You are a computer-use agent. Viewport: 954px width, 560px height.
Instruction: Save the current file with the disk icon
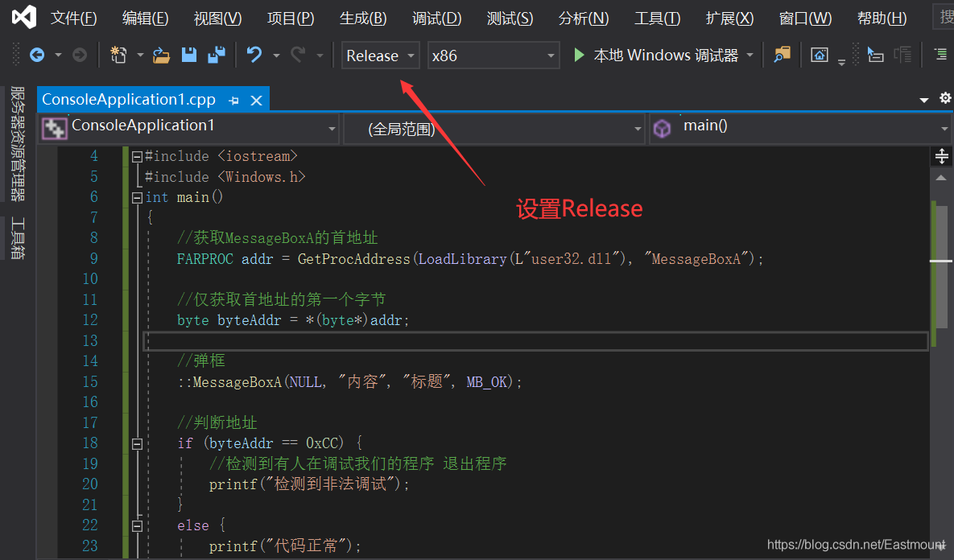pos(189,56)
